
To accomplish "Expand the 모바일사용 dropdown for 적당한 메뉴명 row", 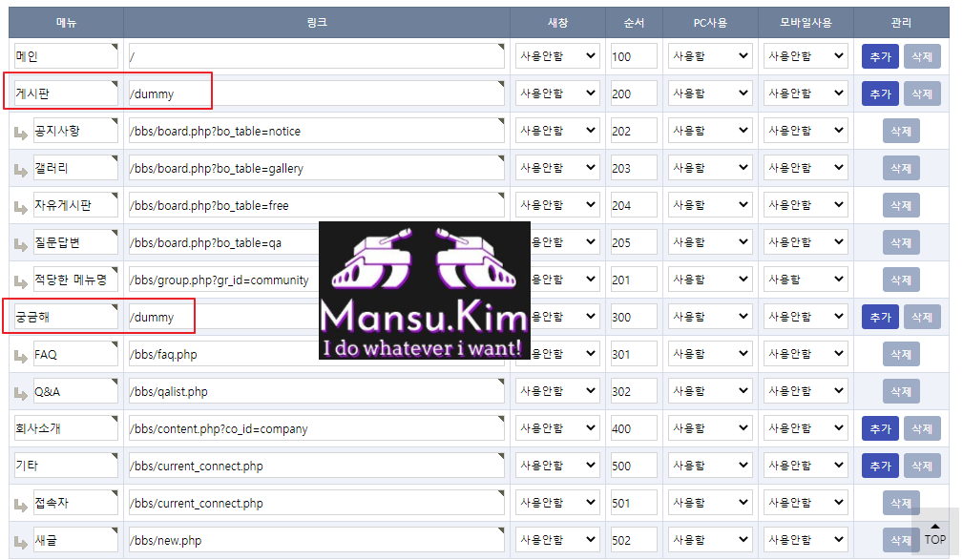I will click(x=806, y=280).
